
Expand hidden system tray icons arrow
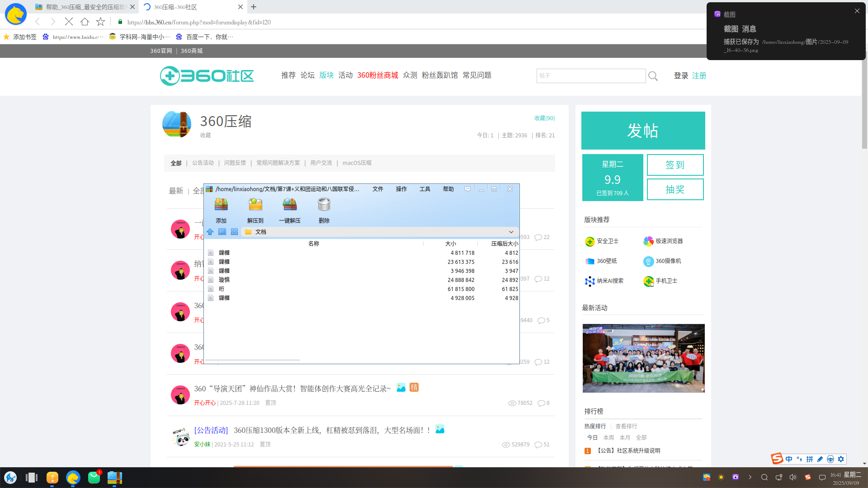tap(750, 477)
